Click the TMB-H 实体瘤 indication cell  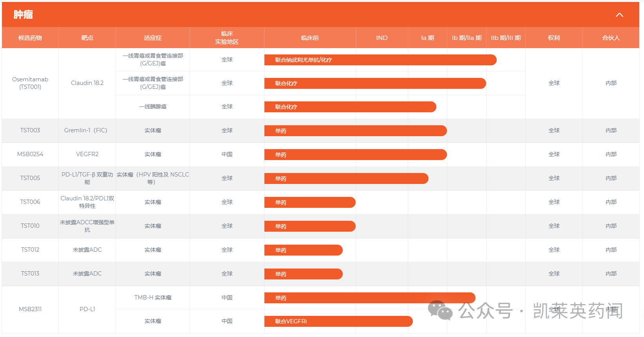[x=153, y=297]
